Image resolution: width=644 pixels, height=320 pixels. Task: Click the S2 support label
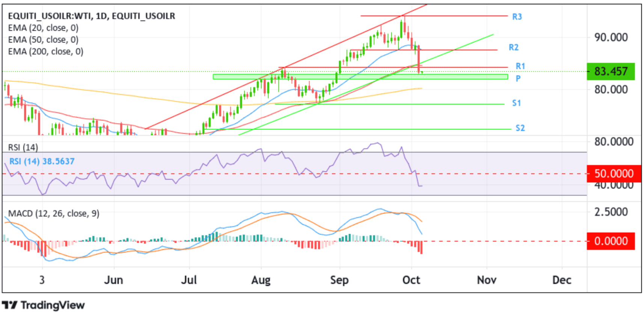pos(520,128)
